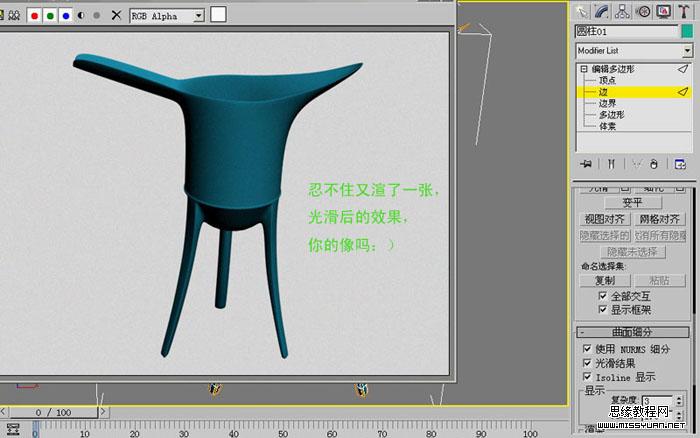700x438 pixels.
Task: Open the Utilities hammer tab
Action: pyautogui.click(x=683, y=12)
